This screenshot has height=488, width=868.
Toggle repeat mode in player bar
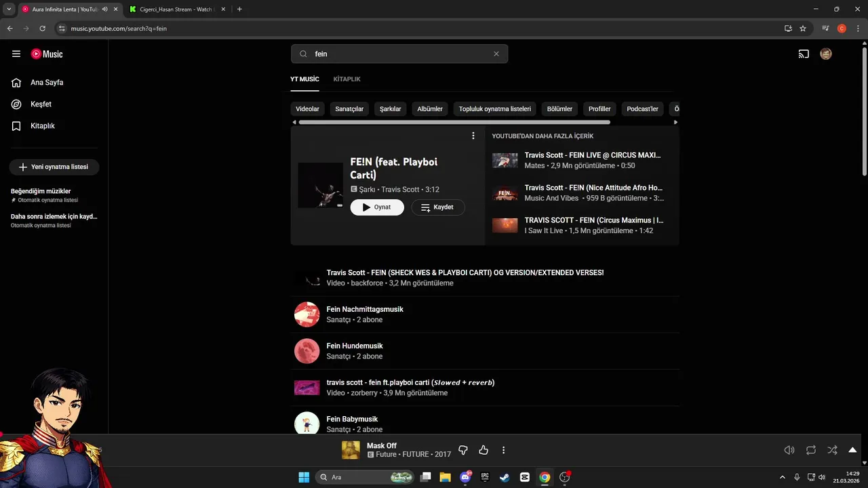(x=811, y=450)
